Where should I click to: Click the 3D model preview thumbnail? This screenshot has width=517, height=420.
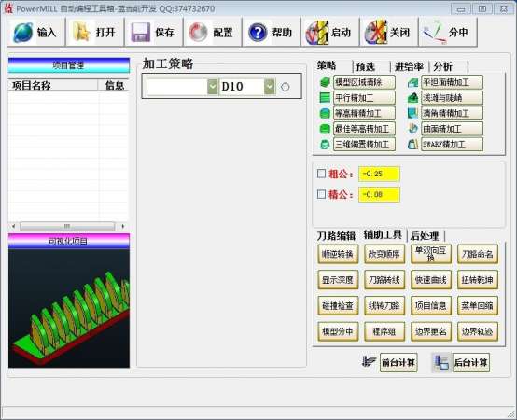pos(69,308)
